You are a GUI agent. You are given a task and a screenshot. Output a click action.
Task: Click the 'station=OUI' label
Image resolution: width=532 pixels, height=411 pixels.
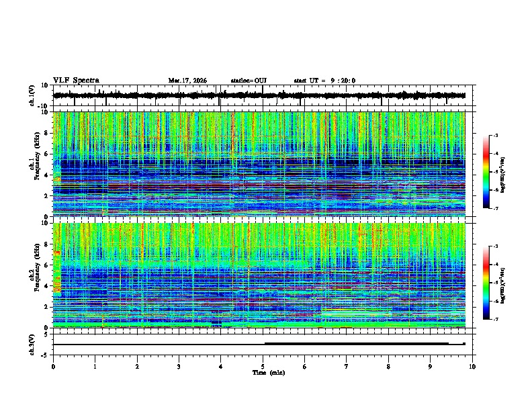click(x=249, y=81)
